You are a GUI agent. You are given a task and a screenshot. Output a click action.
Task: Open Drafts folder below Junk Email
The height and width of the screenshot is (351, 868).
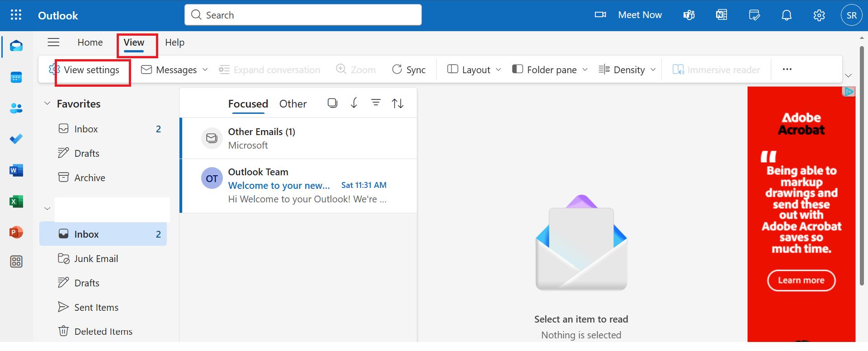103,283
